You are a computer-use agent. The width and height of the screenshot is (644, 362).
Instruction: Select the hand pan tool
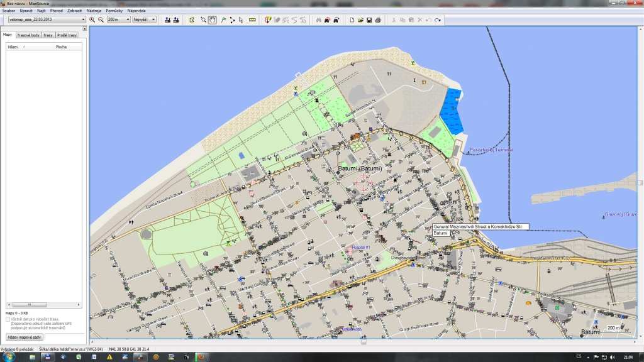(x=213, y=19)
